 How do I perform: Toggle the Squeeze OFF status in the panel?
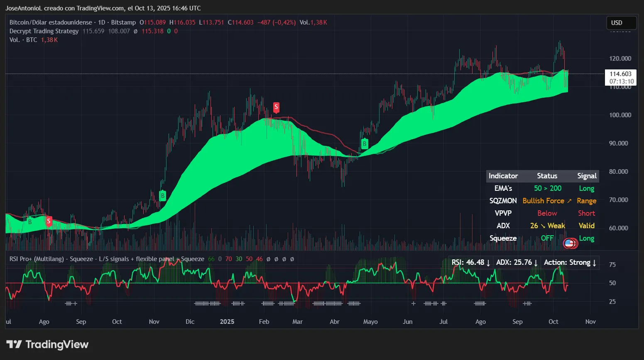click(x=547, y=238)
